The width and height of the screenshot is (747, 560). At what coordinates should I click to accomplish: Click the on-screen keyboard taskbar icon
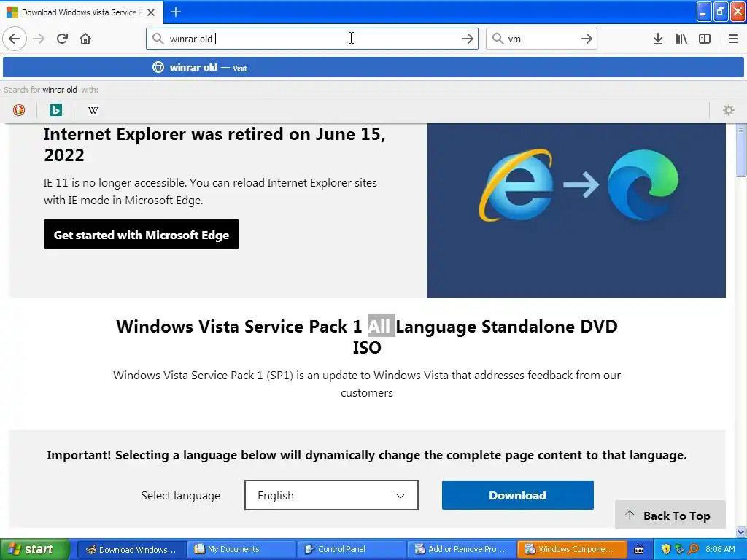click(x=639, y=550)
